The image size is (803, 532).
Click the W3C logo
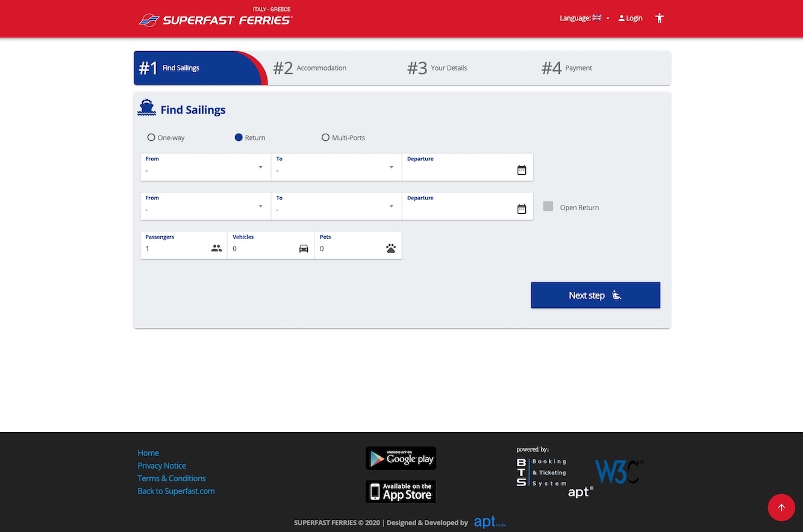(x=619, y=472)
